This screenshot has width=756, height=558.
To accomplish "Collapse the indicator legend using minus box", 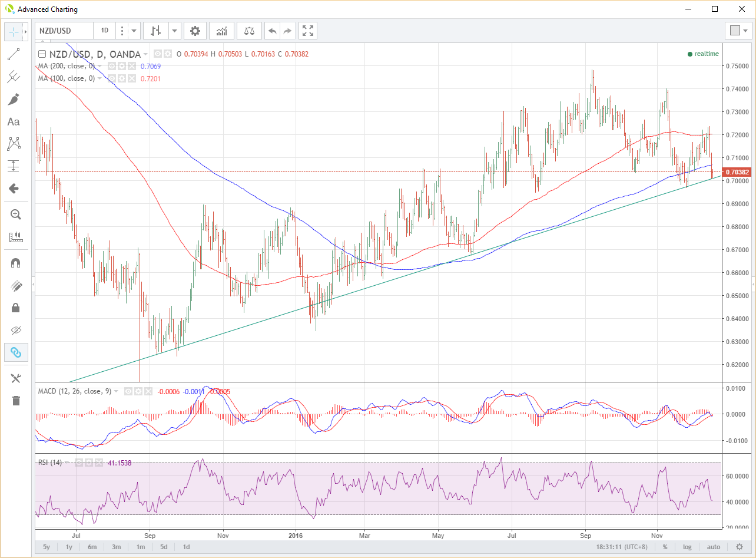I will click(x=42, y=54).
